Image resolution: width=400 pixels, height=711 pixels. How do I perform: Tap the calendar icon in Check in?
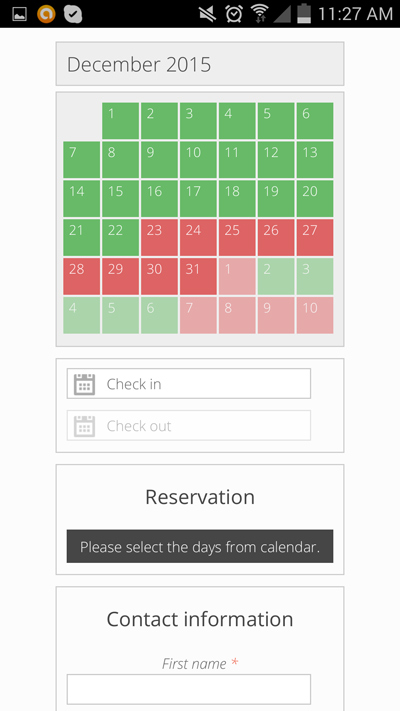84,385
